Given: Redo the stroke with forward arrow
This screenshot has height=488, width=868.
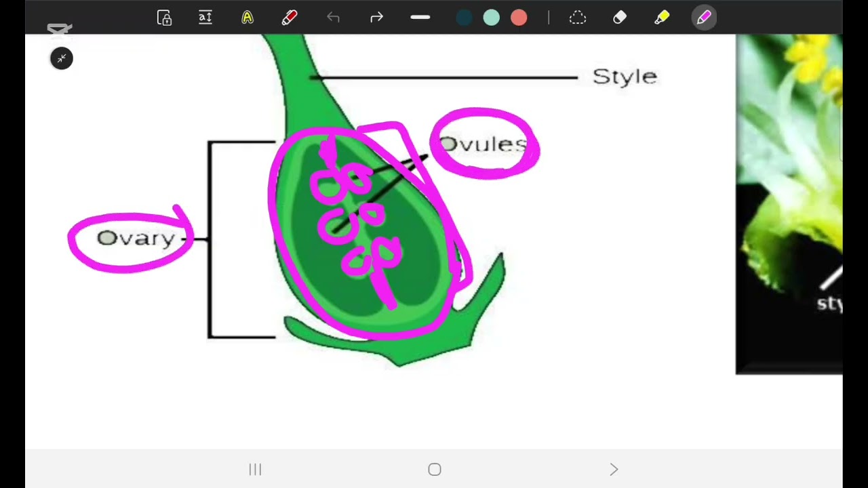Looking at the screenshot, I should (376, 18).
